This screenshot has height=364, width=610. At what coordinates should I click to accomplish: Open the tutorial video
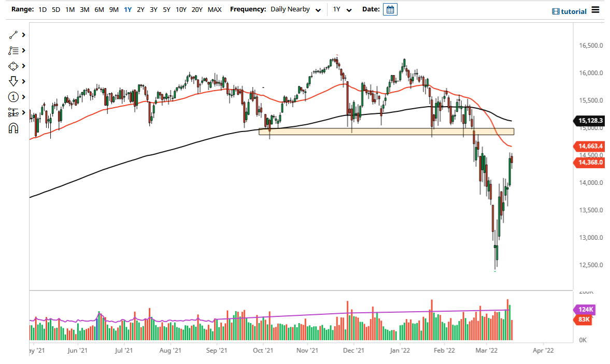point(569,11)
